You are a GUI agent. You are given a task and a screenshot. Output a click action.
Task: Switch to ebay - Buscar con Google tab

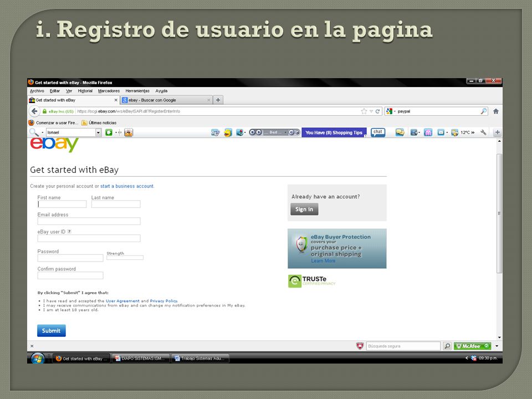166,100
